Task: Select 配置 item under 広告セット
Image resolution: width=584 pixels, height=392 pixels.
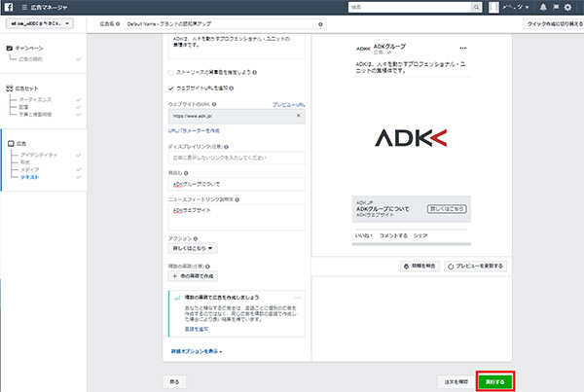Action: (23, 107)
